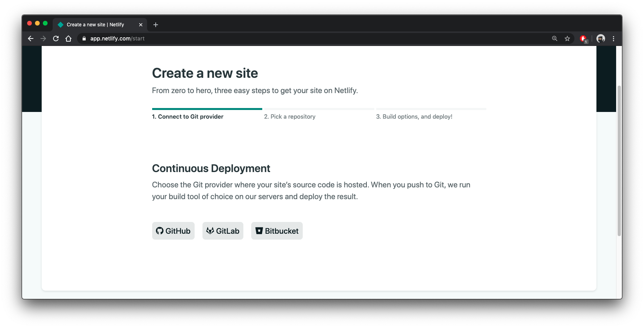Click the address bar URL app.netlify.com/start

click(118, 38)
